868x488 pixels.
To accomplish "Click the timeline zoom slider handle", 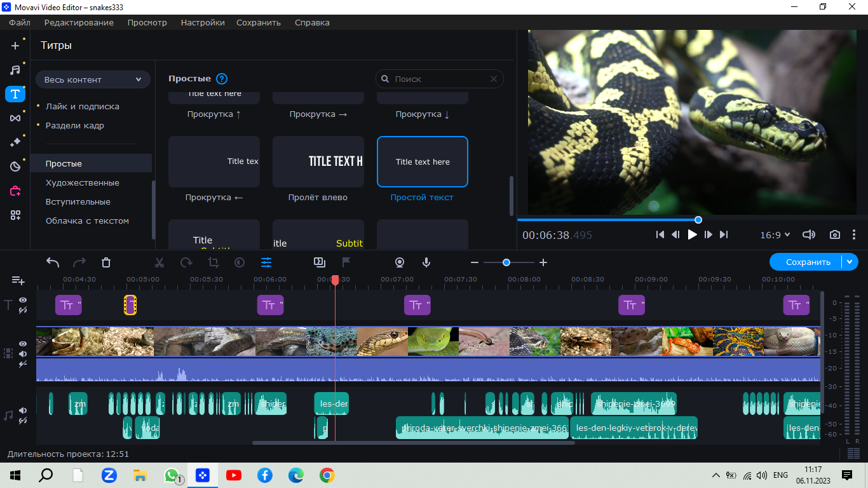I will click(x=506, y=262).
